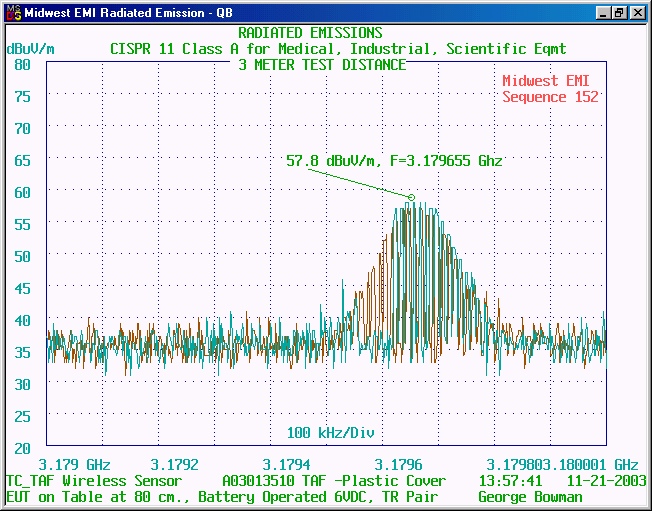Select the 57.8 dBuV/m peak annotation label
The image size is (652, 511).
click(393, 160)
